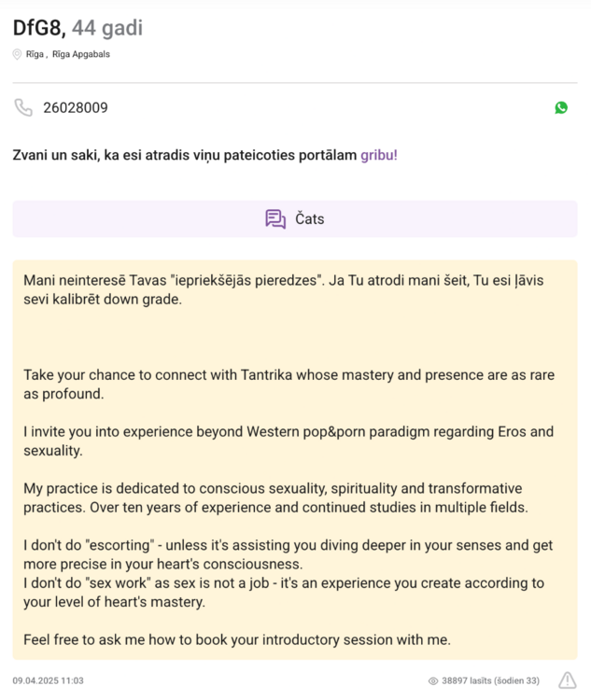Click the location pin icon
The width and height of the screenshot is (591, 700).
(x=17, y=54)
